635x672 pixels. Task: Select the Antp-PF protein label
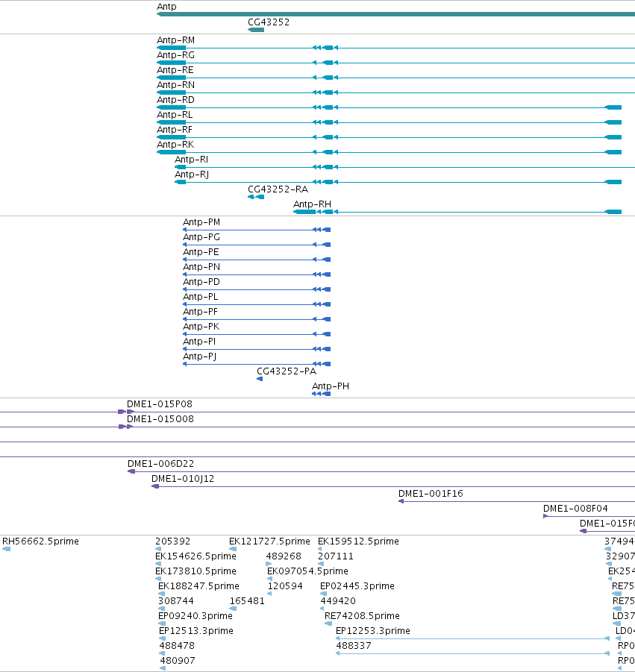pyautogui.click(x=200, y=312)
